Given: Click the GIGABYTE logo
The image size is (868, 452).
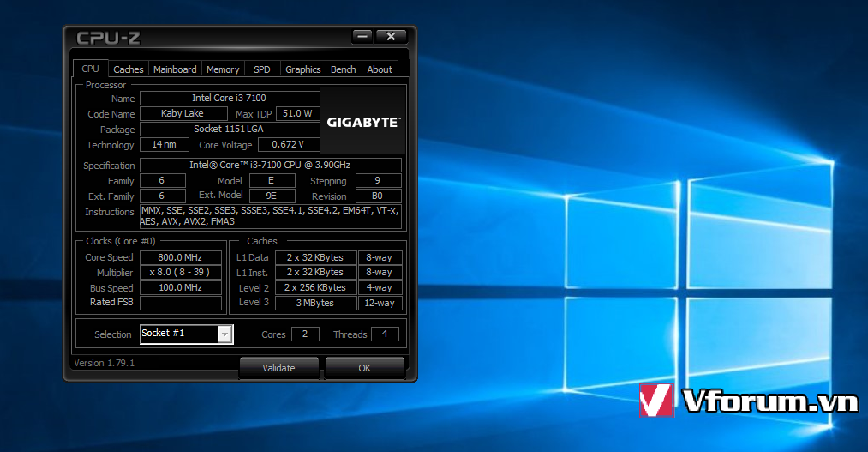Looking at the screenshot, I should (x=363, y=123).
